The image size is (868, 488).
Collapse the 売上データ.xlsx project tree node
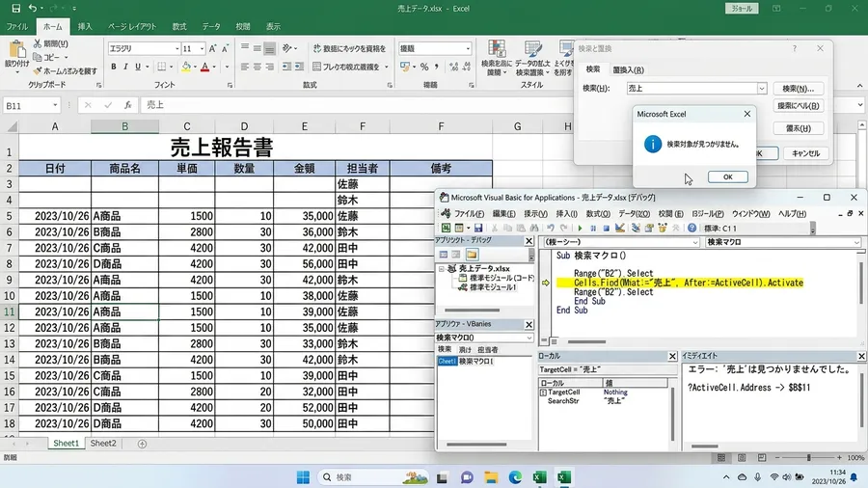[442, 269]
